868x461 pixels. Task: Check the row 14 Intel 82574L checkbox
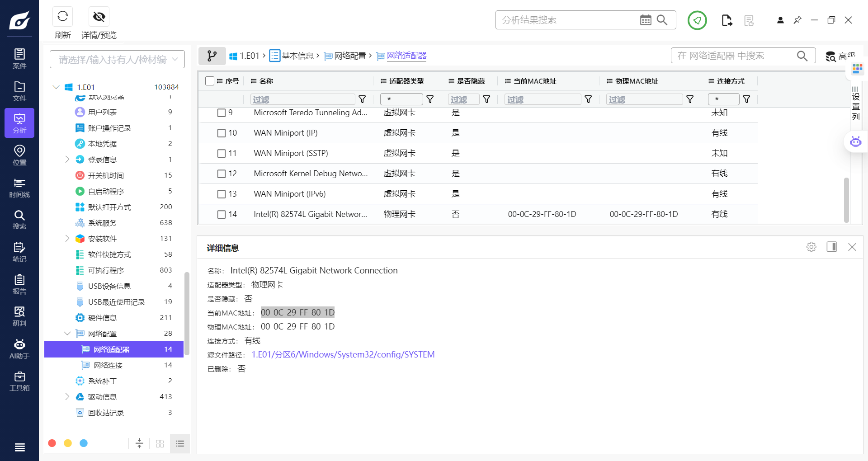click(x=222, y=214)
